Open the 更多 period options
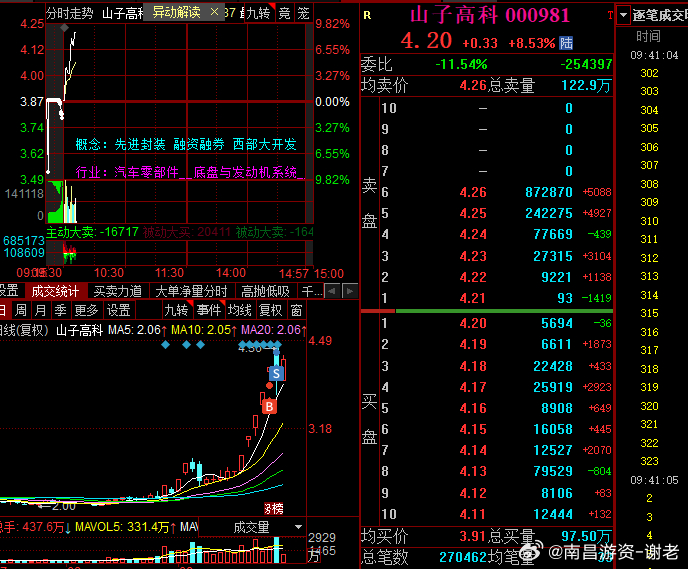688x569 pixels. click(x=86, y=310)
